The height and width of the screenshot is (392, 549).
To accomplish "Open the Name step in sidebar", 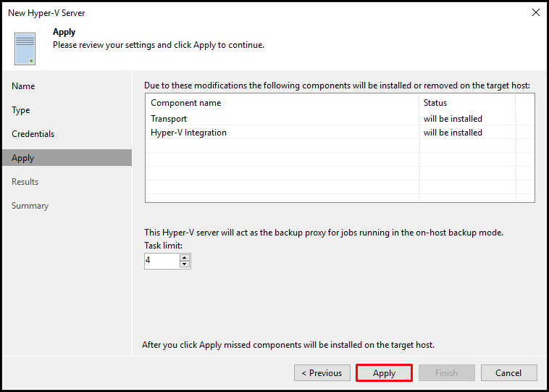I will (x=23, y=86).
